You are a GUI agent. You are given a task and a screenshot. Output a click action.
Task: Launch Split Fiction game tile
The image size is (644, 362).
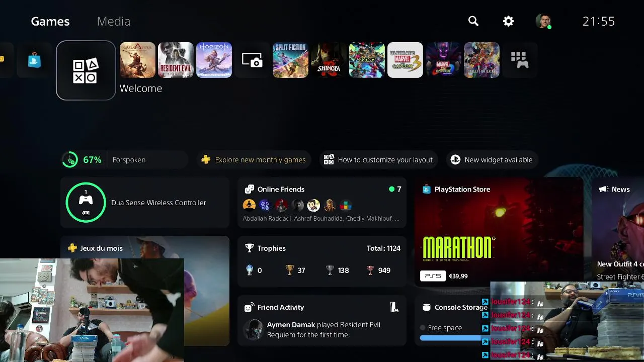(x=290, y=60)
